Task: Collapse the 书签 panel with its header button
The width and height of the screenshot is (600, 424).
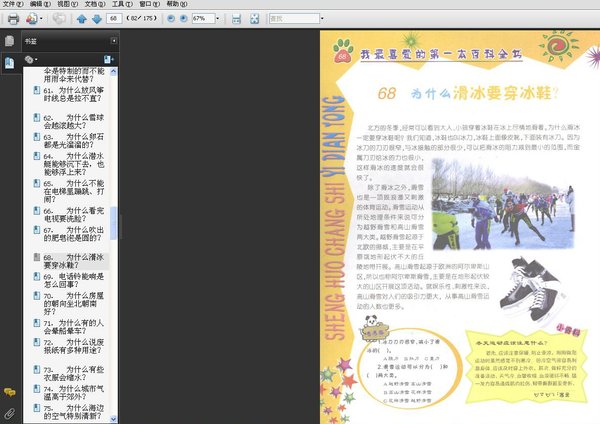Action: (x=114, y=41)
